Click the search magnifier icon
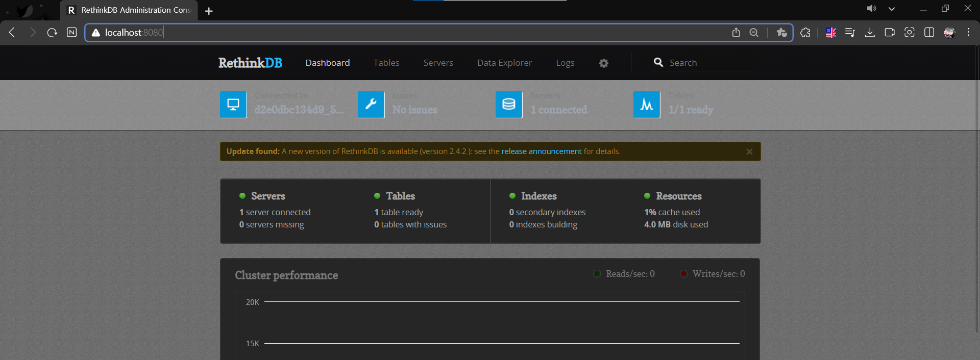Image resolution: width=980 pixels, height=360 pixels. coord(658,62)
